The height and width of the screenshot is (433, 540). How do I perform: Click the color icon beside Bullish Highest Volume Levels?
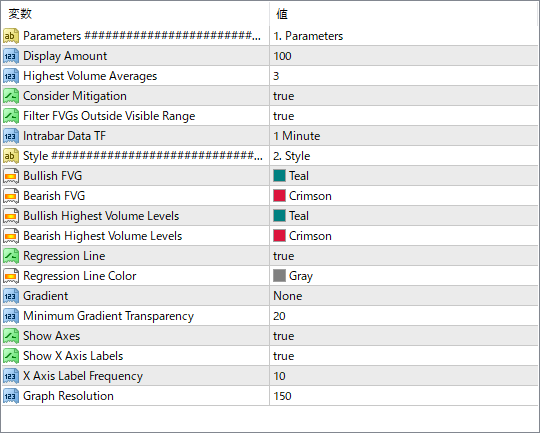[x=11, y=216]
